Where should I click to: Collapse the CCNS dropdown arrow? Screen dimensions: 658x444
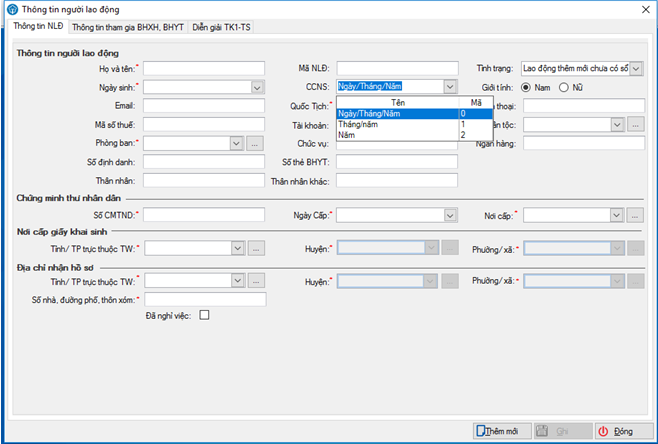449,87
